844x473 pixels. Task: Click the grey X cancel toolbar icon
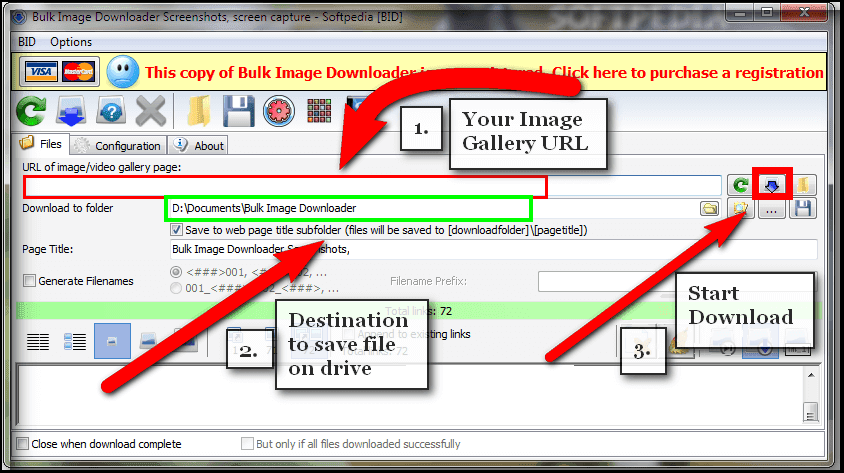[x=151, y=111]
